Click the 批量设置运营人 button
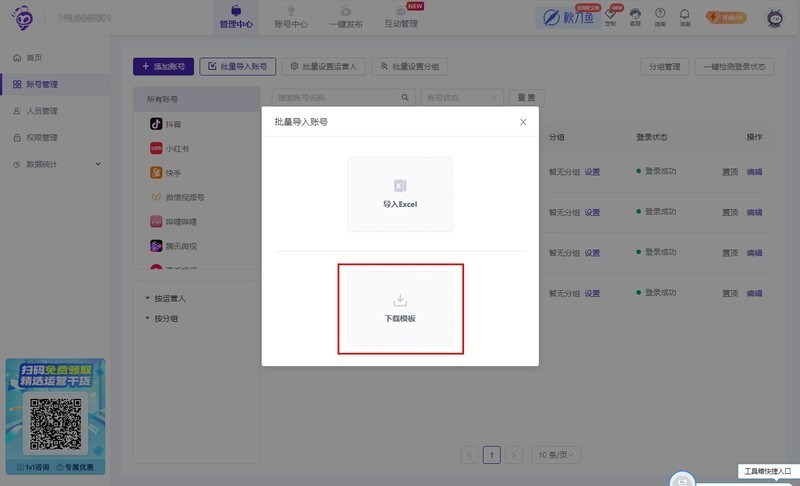 (323, 66)
